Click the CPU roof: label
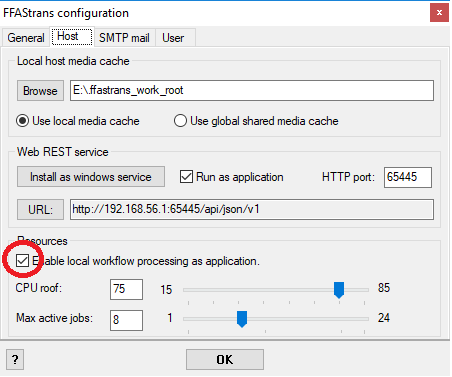 [39, 288]
